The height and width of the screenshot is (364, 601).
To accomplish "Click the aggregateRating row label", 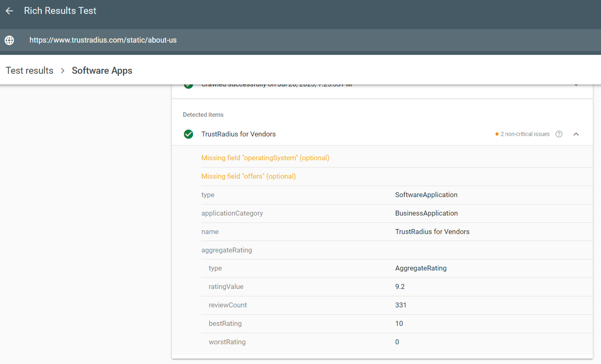I will click(226, 250).
